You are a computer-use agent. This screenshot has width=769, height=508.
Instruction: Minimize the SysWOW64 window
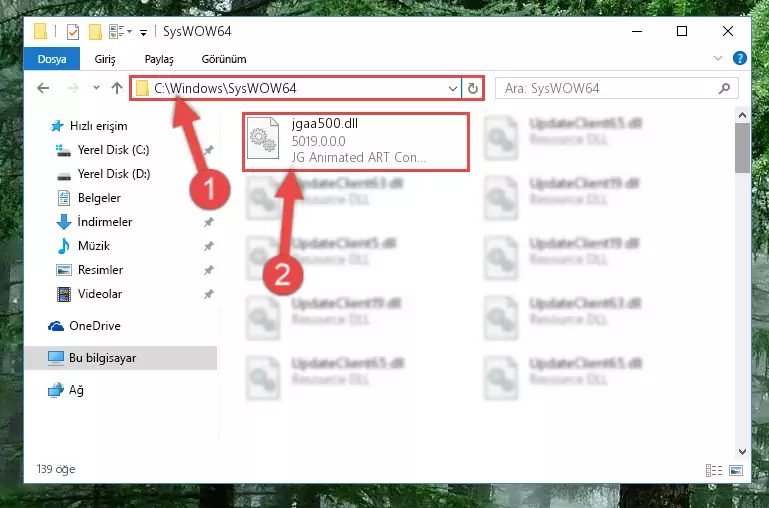pyautogui.click(x=637, y=31)
